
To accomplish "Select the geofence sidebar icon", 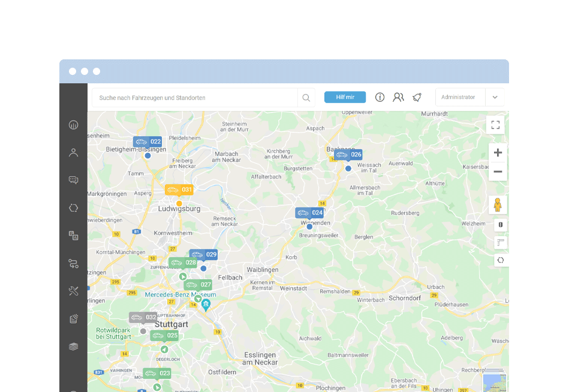I will coord(73,208).
